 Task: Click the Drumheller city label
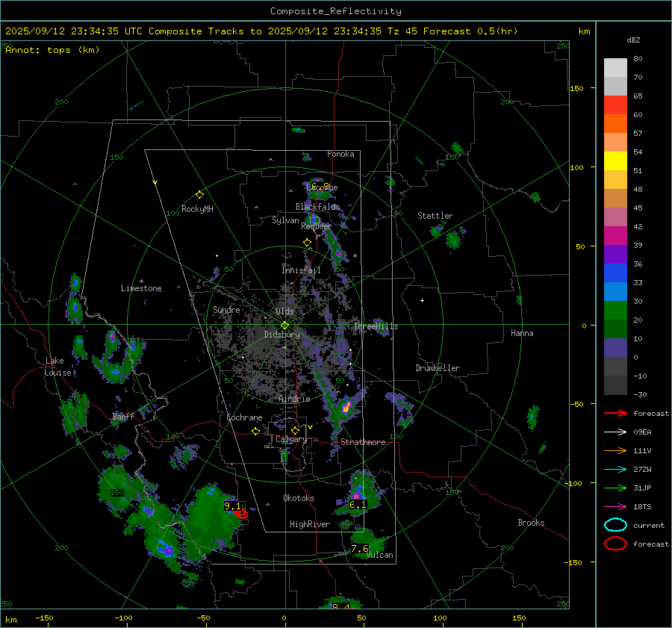tap(438, 368)
